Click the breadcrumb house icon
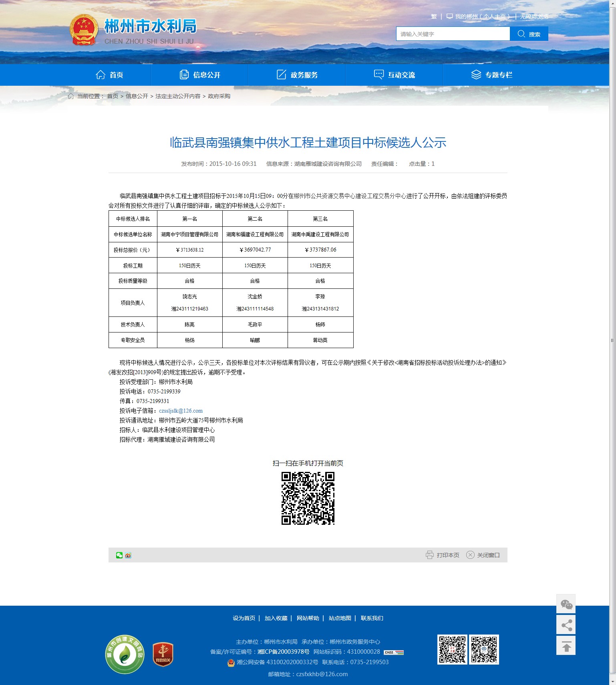The width and height of the screenshot is (616, 685). pyautogui.click(x=71, y=96)
